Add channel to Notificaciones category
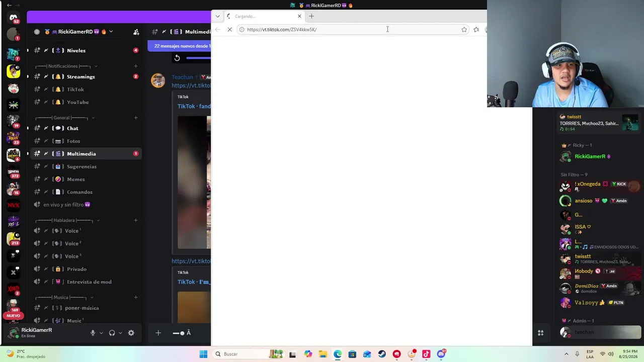This screenshot has height=362, width=644. click(136, 66)
